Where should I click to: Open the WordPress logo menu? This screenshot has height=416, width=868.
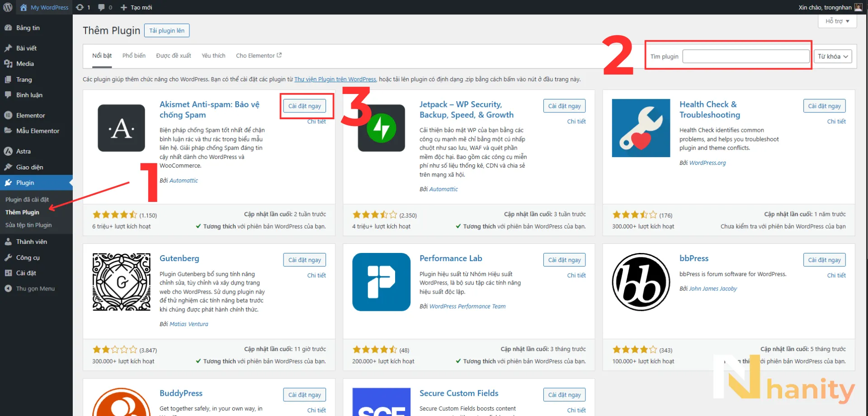[8, 7]
